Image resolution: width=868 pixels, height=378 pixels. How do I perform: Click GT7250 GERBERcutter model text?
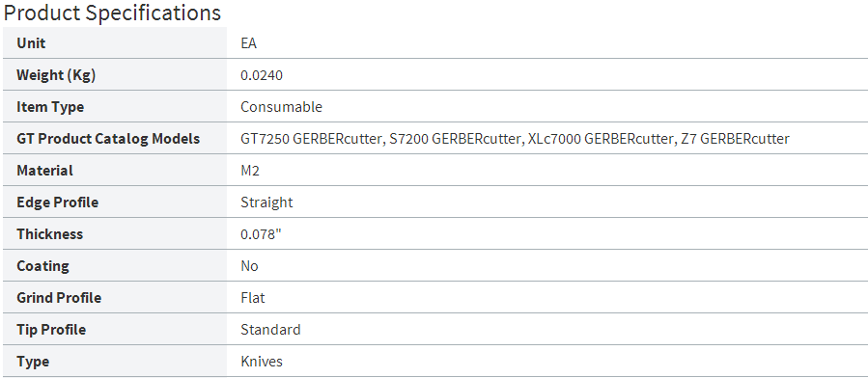point(311,139)
